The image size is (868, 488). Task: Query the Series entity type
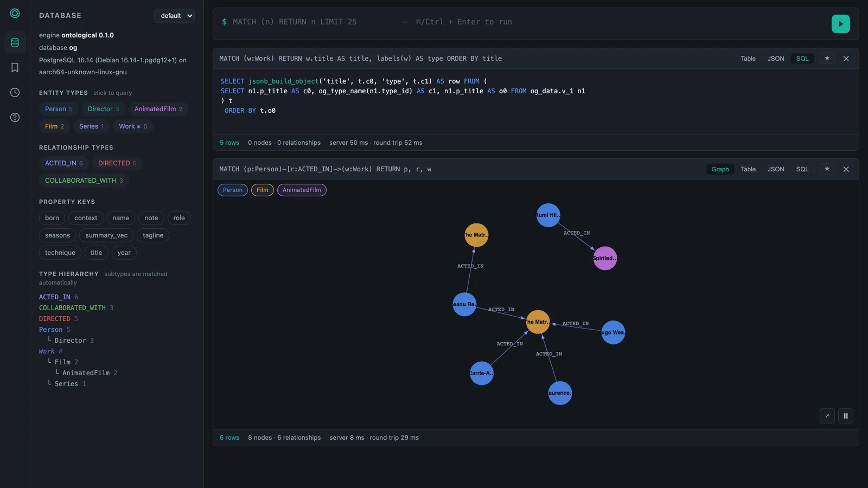(x=91, y=126)
